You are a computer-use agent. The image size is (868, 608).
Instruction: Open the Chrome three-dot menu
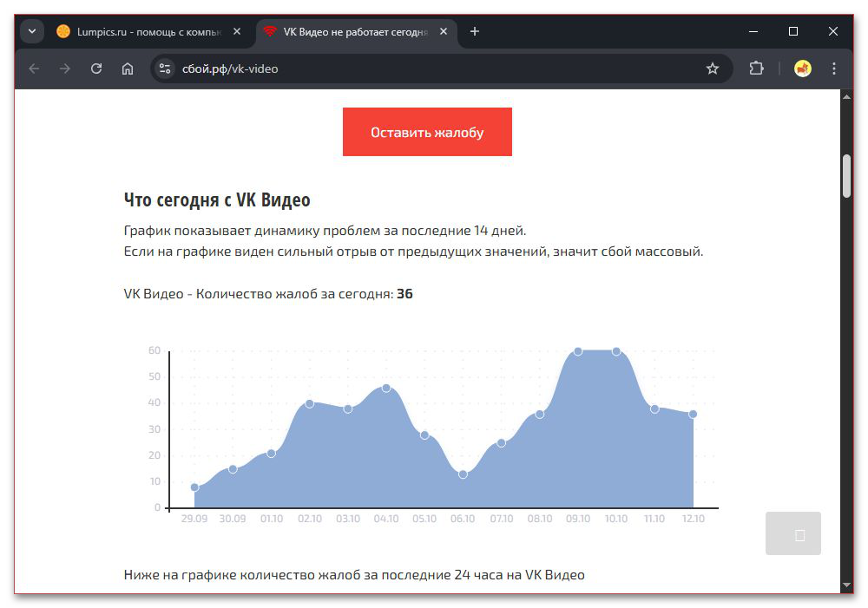pyautogui.click(x=834, y=69)
